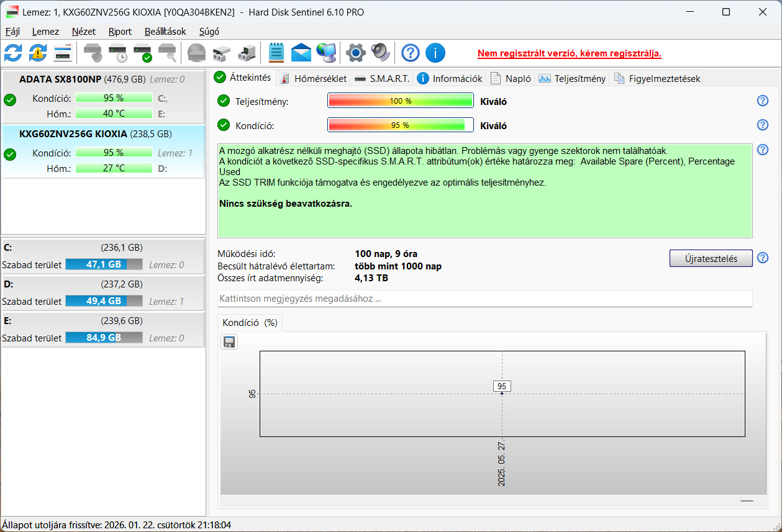782x532 pixels.
Task: Click help icon next to green status text
Action: point(763,150)
